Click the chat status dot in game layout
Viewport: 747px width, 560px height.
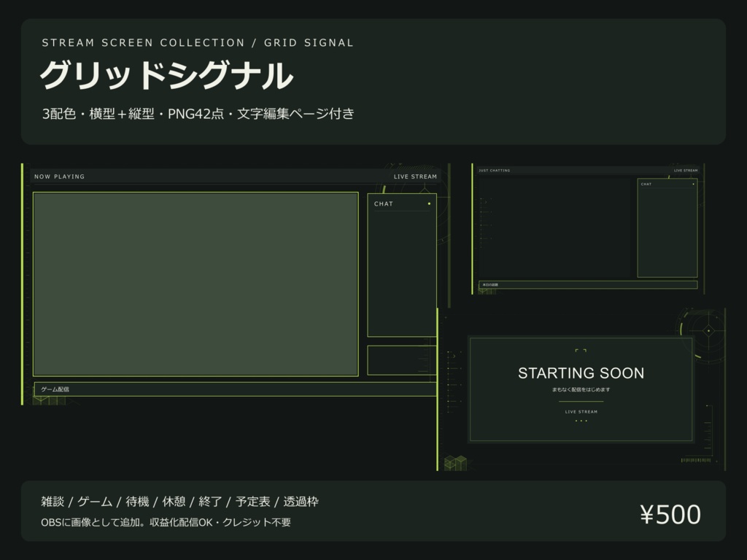(x=429, y=204)
